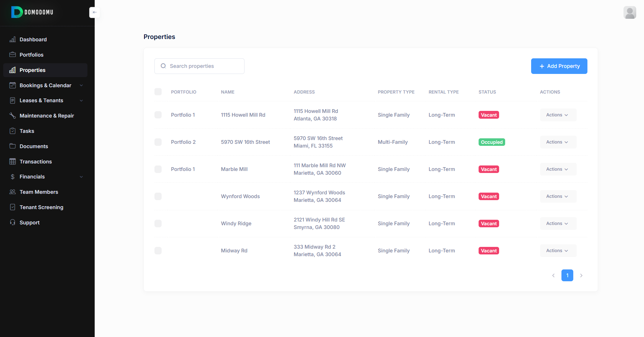The image size is (644, 337).
Task: Select the 1115 Howell Mill Rd row checkbox
Action: click(x=158, y=115)
